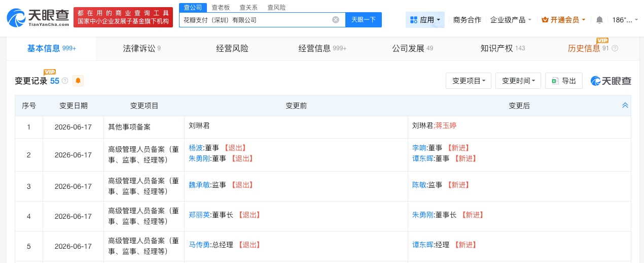Click the 变更前 column header

(296, 106)
